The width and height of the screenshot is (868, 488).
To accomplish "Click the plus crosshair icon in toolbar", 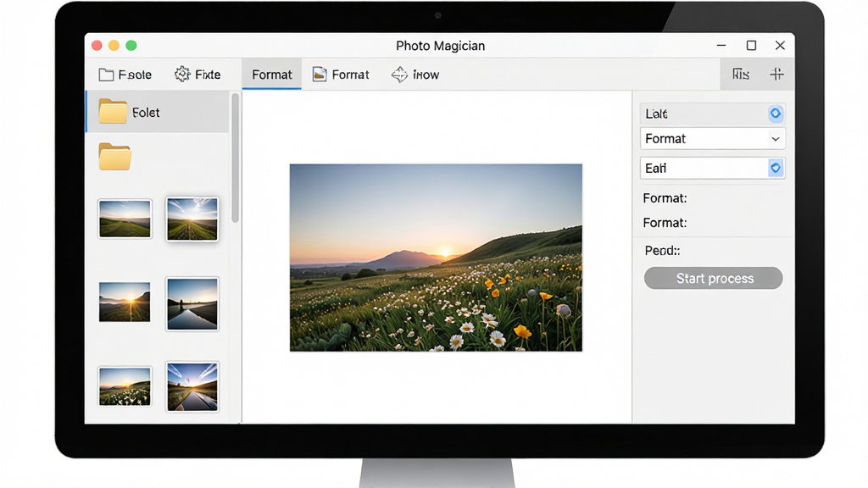I will tap(776, 74).
